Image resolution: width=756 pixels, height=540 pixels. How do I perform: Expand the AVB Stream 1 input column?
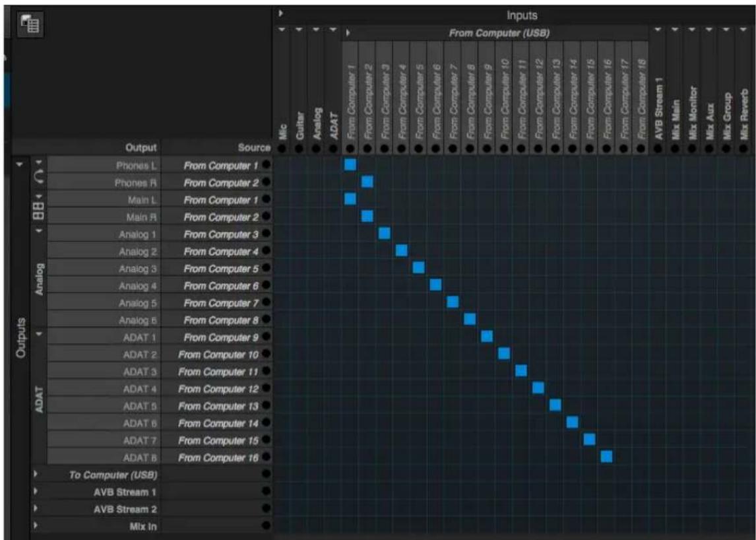pos(658,30)
